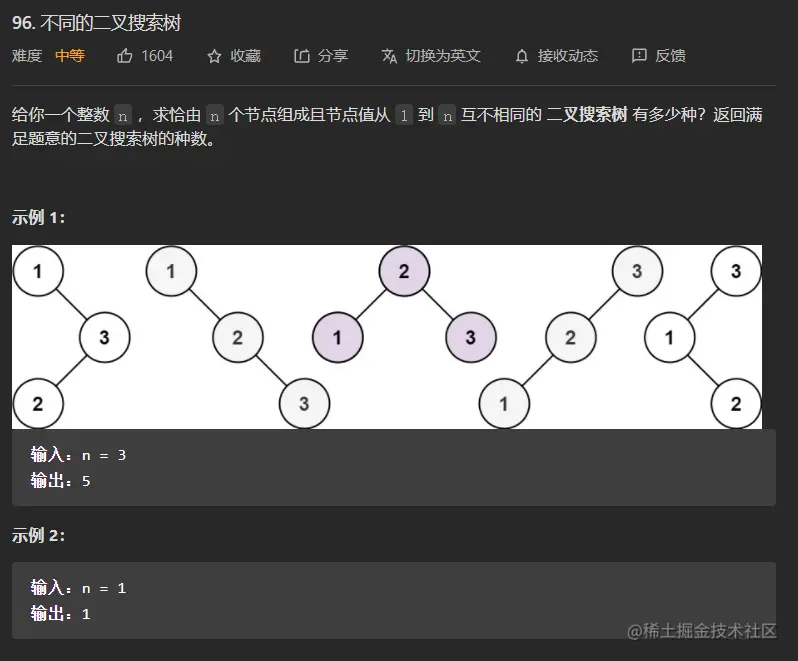The image size is (798, 661).
Task: Click the output line 输出: 1
Action: (60, 614)
